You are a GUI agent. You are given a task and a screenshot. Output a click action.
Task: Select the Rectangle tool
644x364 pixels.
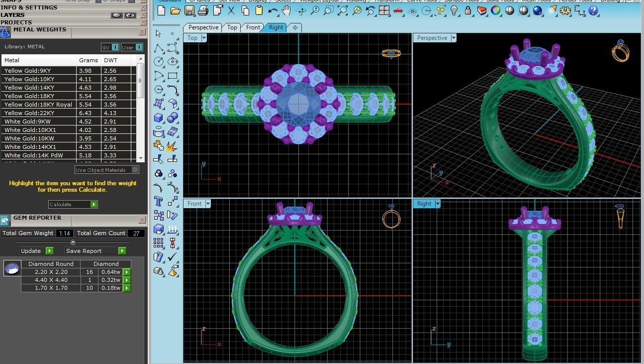coord(173,76)
